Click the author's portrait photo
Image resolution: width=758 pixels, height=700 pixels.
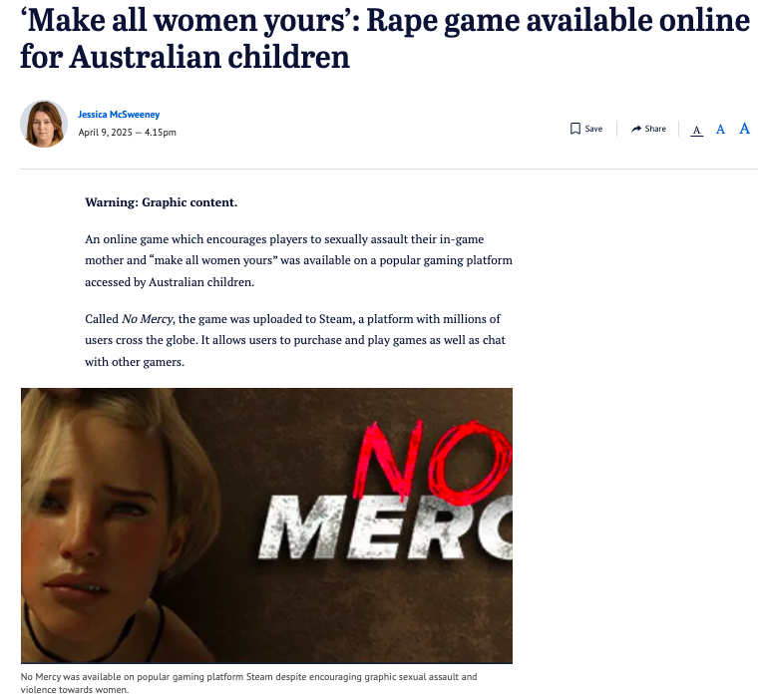point(44,124)
